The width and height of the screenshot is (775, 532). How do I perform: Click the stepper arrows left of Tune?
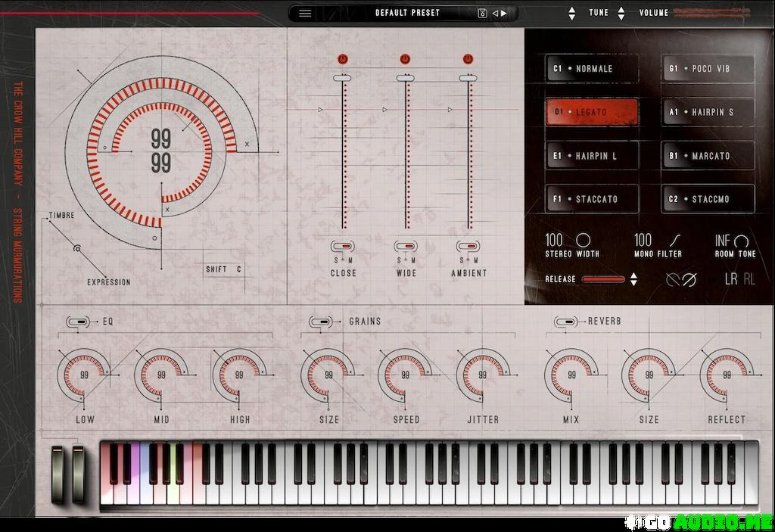point(572,13)
